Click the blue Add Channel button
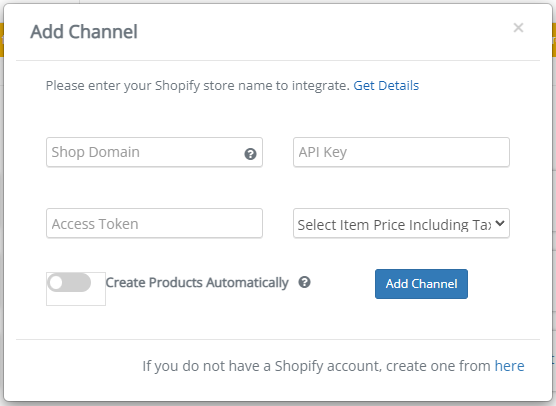 click(421, 284)
